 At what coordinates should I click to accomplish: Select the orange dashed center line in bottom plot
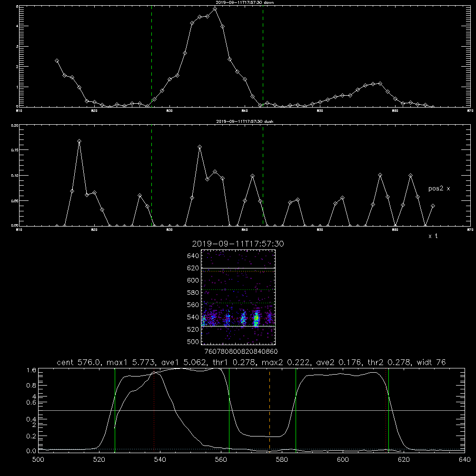point(269,410)
